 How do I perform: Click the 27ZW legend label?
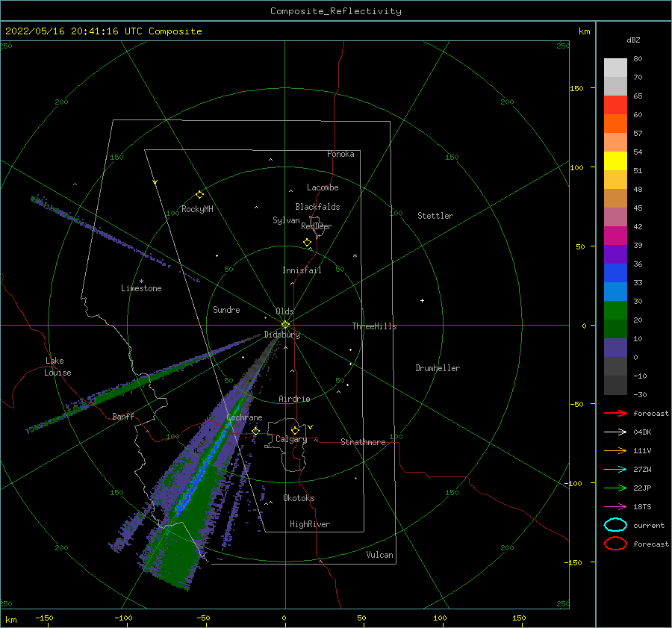pos(642,470)
